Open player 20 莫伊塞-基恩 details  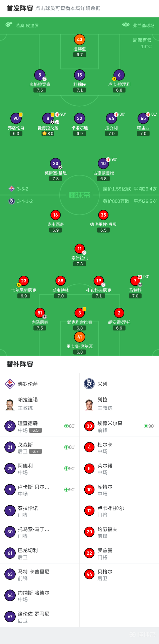[x=56, y=163]
